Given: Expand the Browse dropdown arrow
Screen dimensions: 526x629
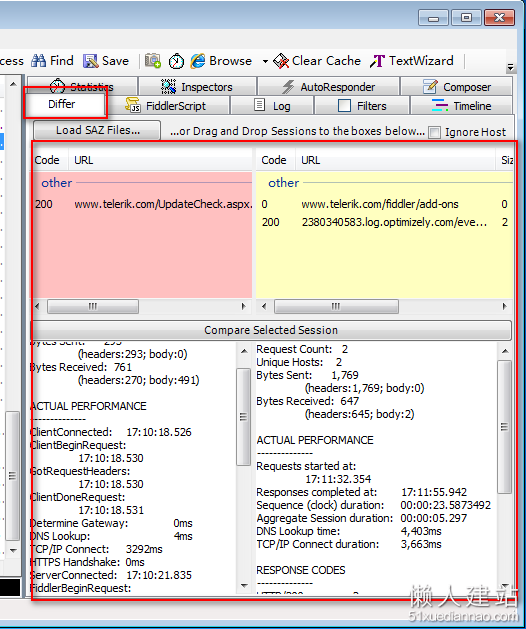Looking at the screenshot, I should click(x=265, y=61).
